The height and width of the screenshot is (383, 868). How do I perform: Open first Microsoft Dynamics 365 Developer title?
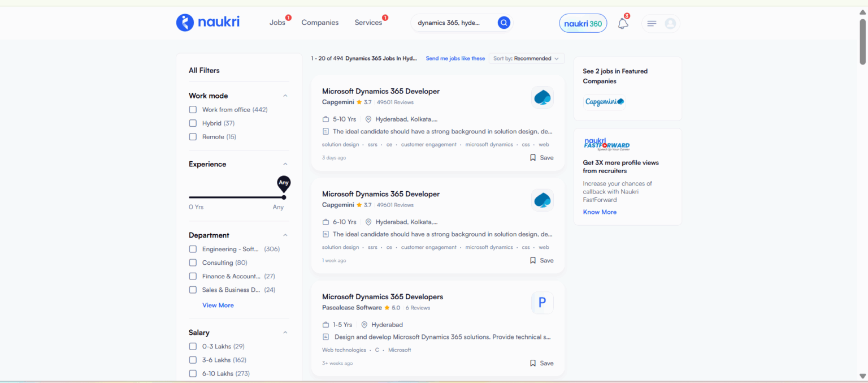(x=381, y=91)
